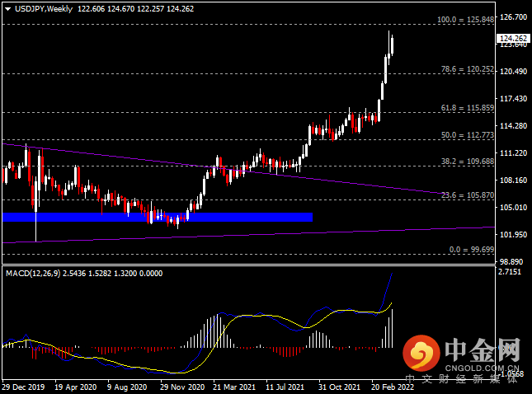532x394 pixels.
Task: Click the 29 Nov 2020 date label
Action: coord(182,387)
